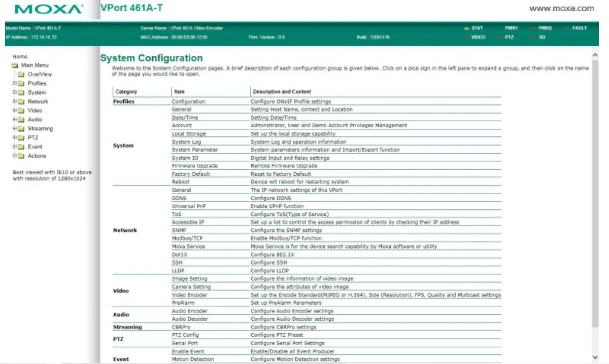The image size is (609, 364).
Task: Select the Network tree label
Action: pos(38,101)
